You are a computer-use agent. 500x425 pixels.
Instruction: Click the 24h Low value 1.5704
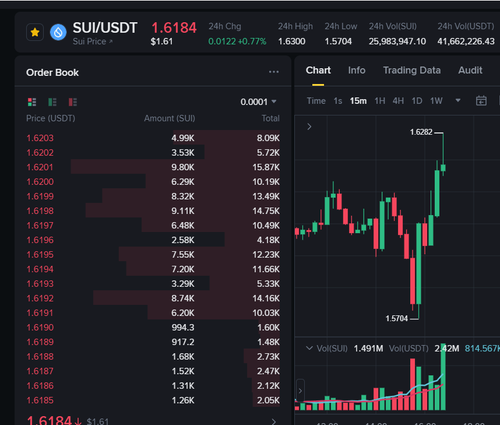338,41
